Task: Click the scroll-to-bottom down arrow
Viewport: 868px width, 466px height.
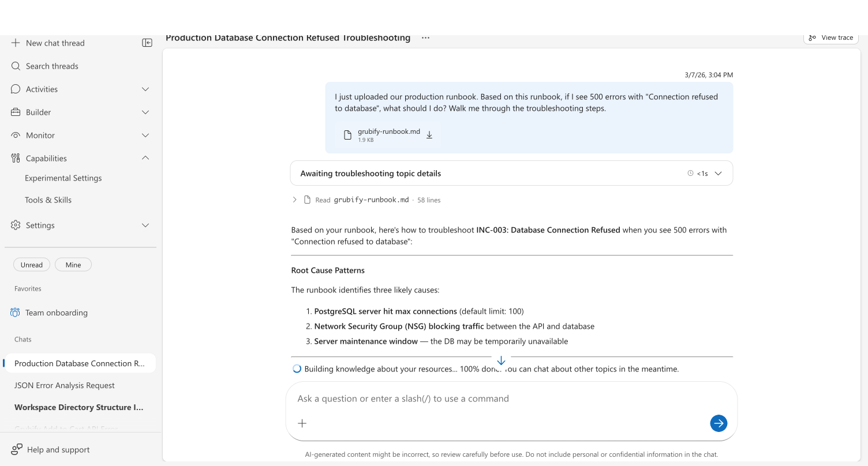Action: tap(501, 360)
